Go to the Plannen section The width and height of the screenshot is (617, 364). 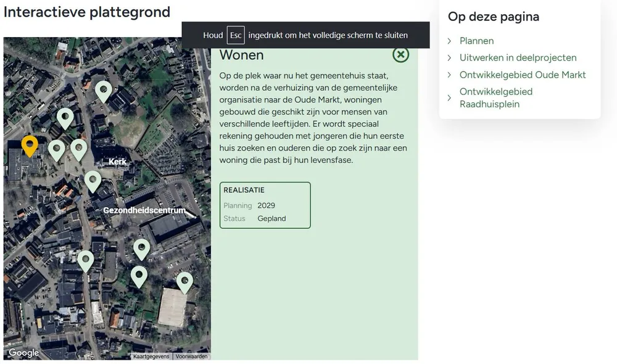[x=476, y=41]
